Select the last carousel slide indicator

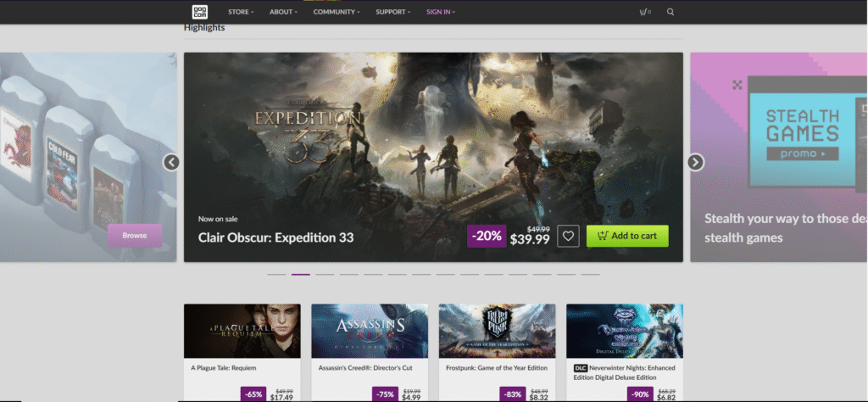pyautogui.click(x=590, y=275)
